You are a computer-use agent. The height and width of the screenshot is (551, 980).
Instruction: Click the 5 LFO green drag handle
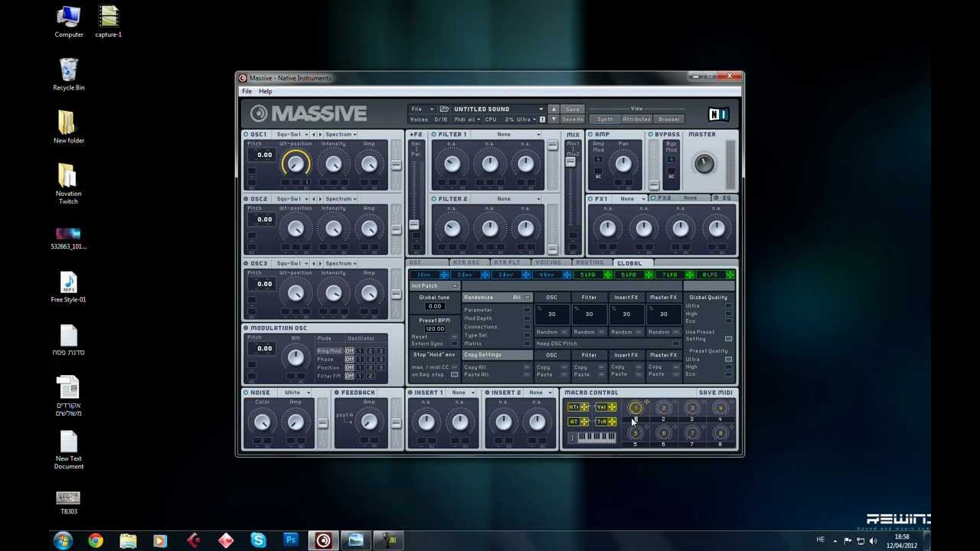pyautogui.click(x=608, y=275)
